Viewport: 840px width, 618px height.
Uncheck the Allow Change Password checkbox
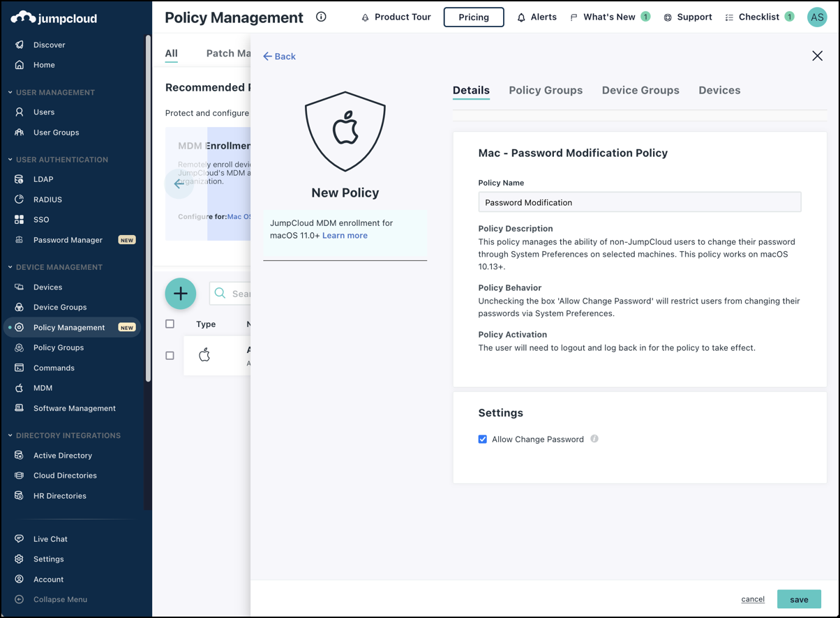483,439
